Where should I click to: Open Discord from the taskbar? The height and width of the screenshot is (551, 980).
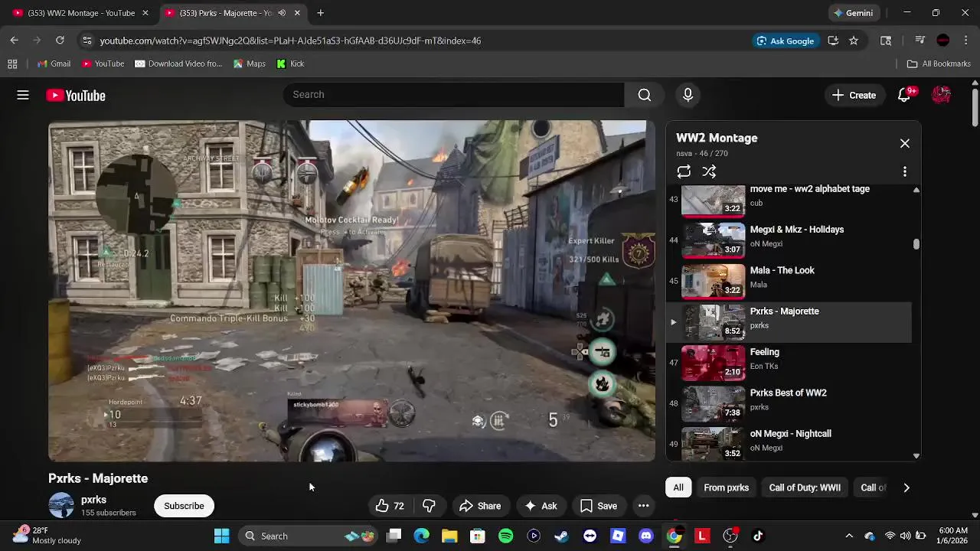point(645,536)
